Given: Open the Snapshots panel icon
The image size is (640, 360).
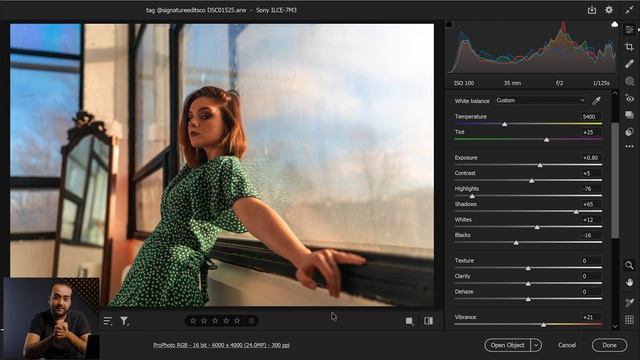Looking at the screenshot, I should click(629, 115).
